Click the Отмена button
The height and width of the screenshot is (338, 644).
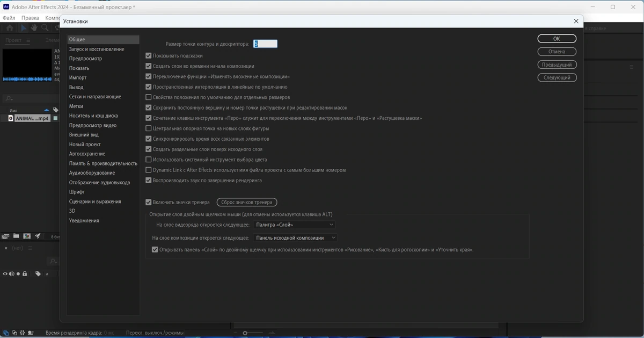[x=557, y=52]
